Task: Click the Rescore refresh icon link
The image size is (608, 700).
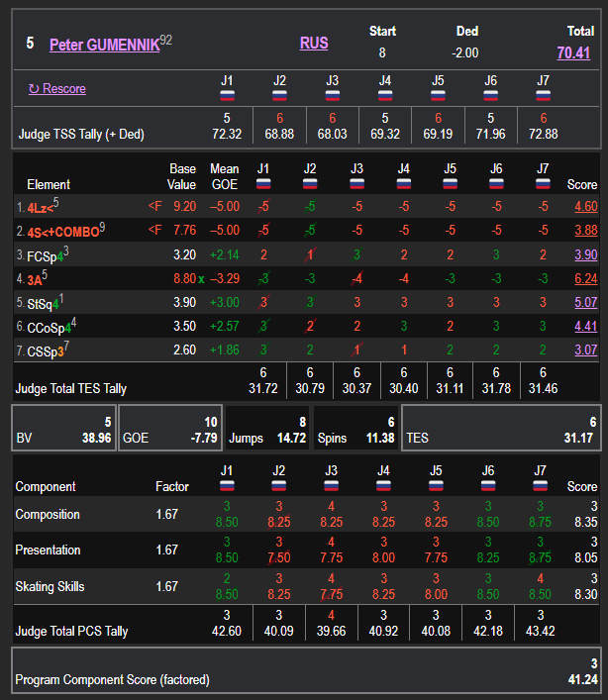Action: [x=57, y=88]
